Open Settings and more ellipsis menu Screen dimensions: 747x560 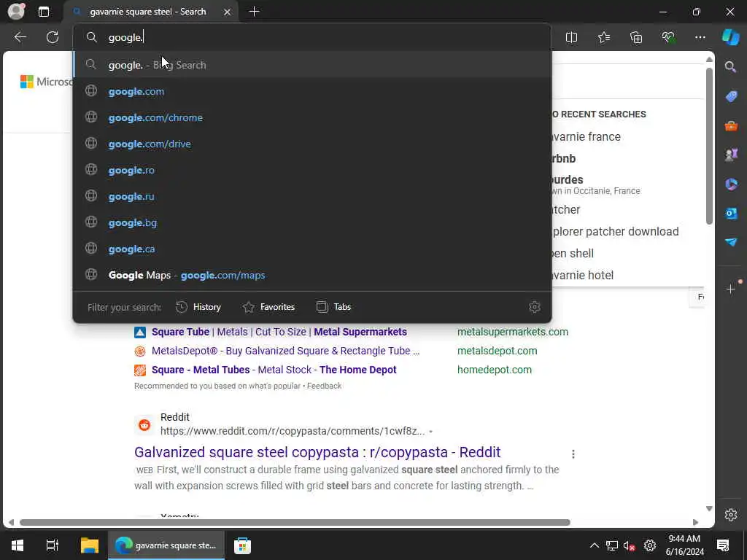coord(700,37)
